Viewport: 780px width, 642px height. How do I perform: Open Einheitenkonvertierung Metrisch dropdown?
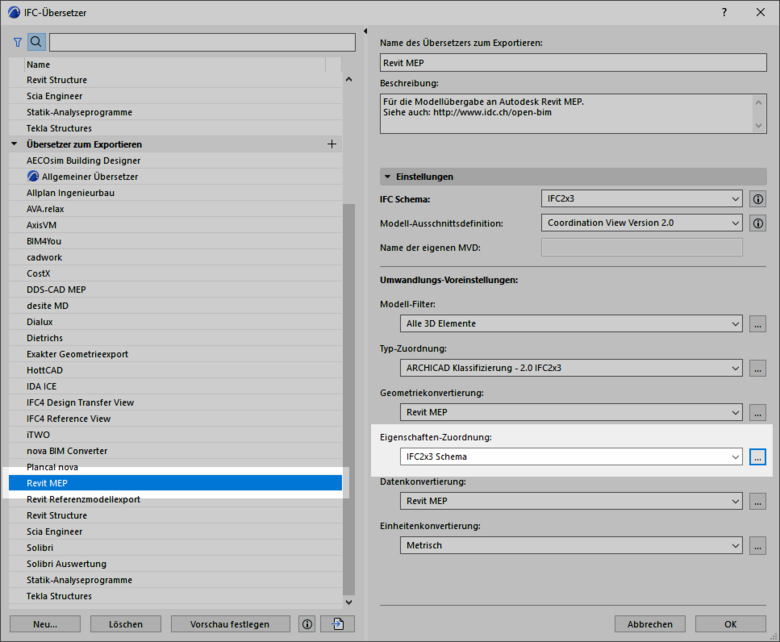571,546
